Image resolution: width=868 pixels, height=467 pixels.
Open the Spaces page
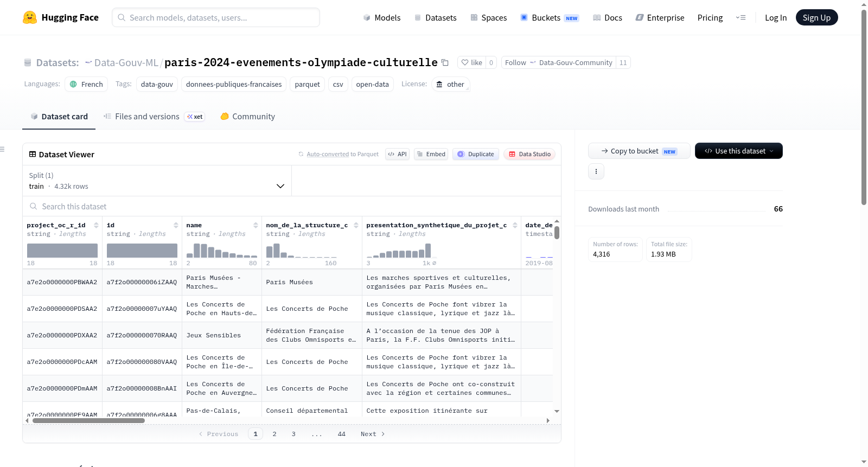point(488,17)
